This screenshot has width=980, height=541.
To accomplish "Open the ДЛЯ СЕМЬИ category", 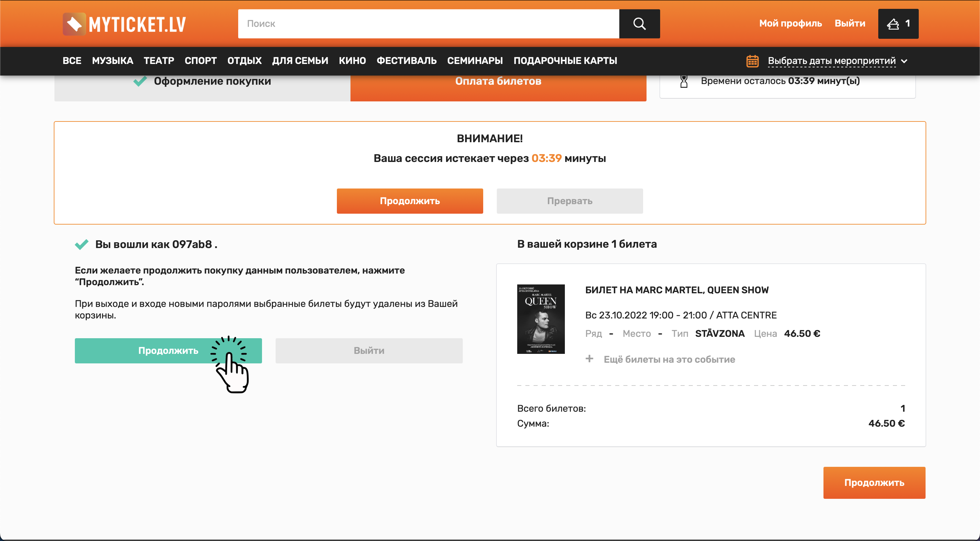I will coord(300,61).
